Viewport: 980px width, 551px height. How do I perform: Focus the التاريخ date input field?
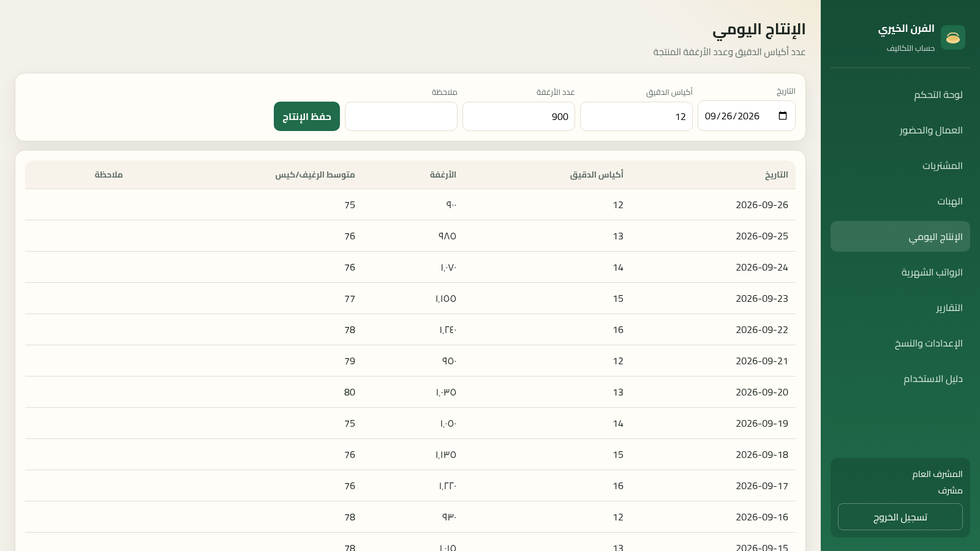(x=747, y=116)
